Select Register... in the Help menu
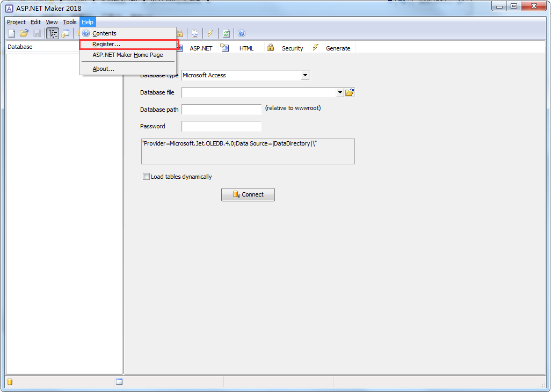The height and width of the screenshot is (392, 552). (129, 45)
